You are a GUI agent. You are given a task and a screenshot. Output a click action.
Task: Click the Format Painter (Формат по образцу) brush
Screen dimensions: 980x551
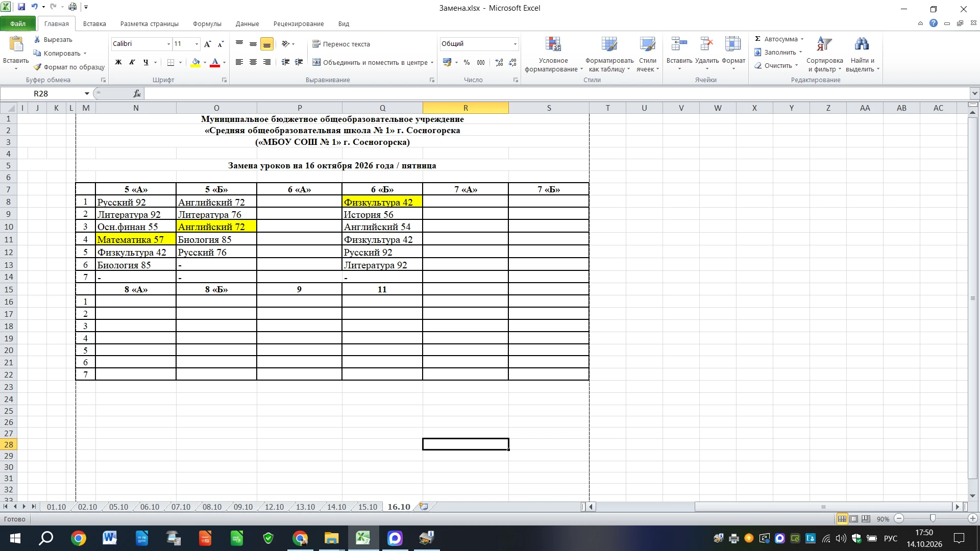click(x=37, y=67)
